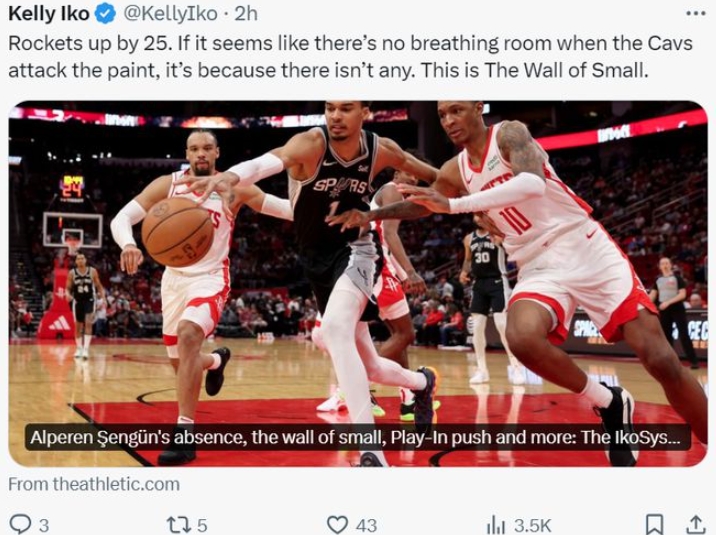Click the like count of 43

point(366,523)
